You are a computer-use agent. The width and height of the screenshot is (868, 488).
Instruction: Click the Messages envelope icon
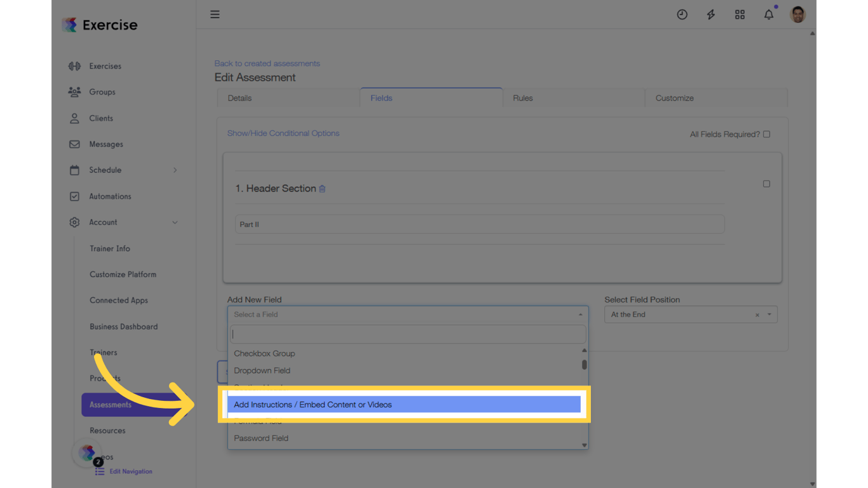tap(74, 144)
